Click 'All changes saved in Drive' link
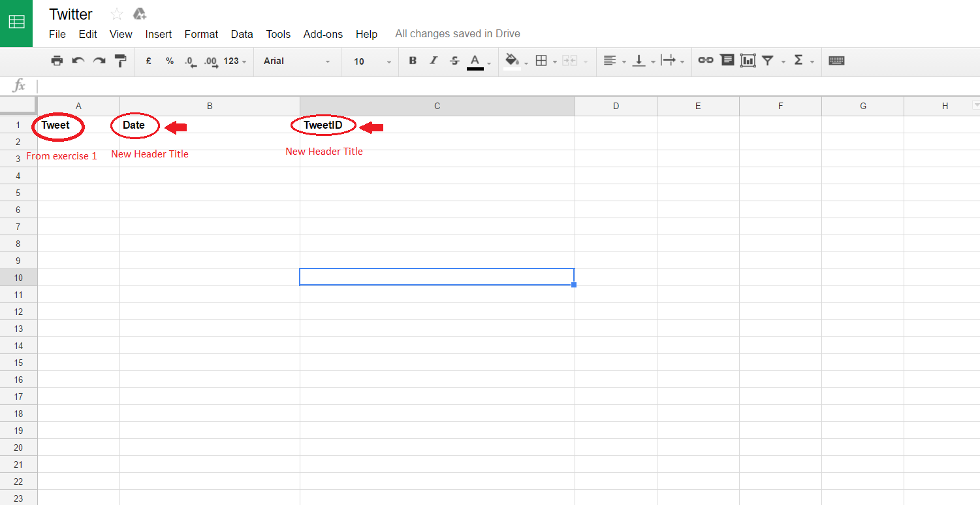The width and height of the screenshot is (980, 505). (458, 34)
